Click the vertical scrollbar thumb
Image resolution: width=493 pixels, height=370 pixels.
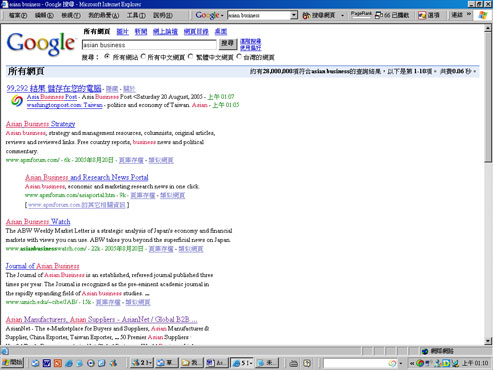(x=488, y=97)
